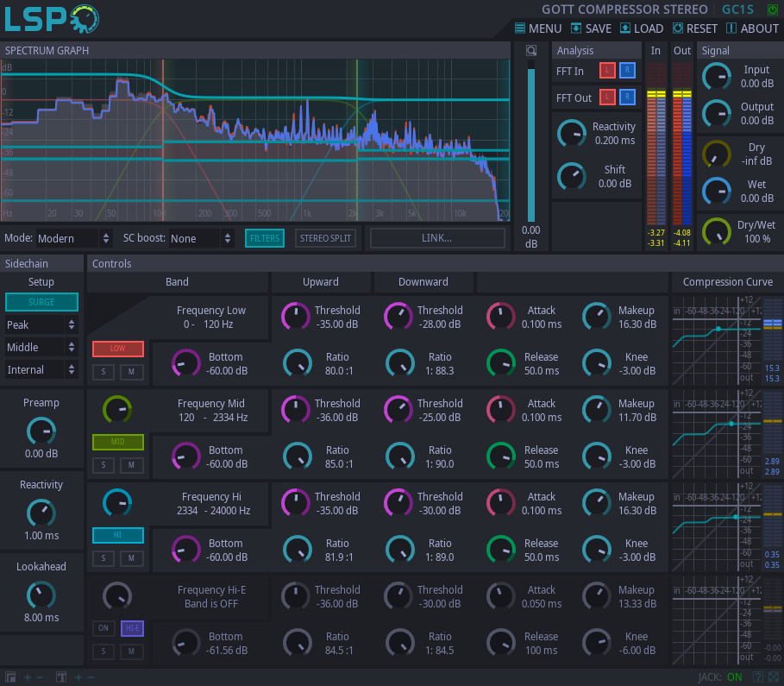Click the Mid band Release knob
Image resolution: width=784 pixels, height=686 pixels.
click(500, 456)
